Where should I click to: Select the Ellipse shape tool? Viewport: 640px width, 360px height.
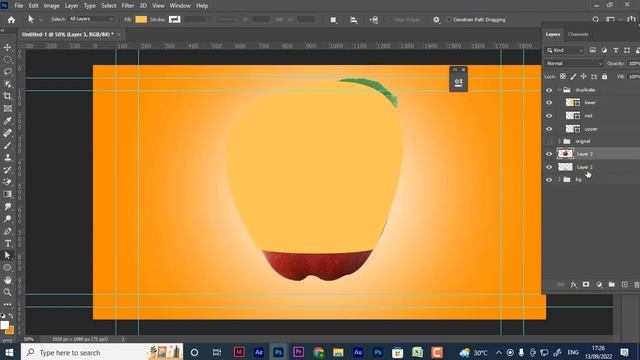tap(7, 268)
